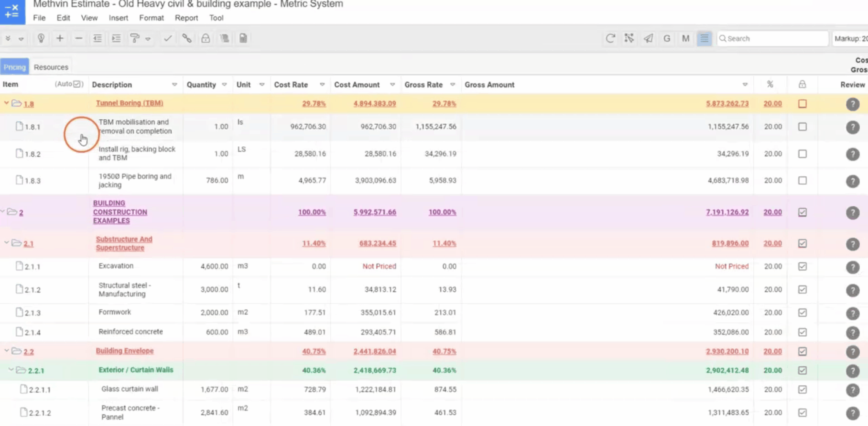
Task: Collapse the 2.2.1 Exterior Curtain Walls group
Action: click(x=11, y=370)
